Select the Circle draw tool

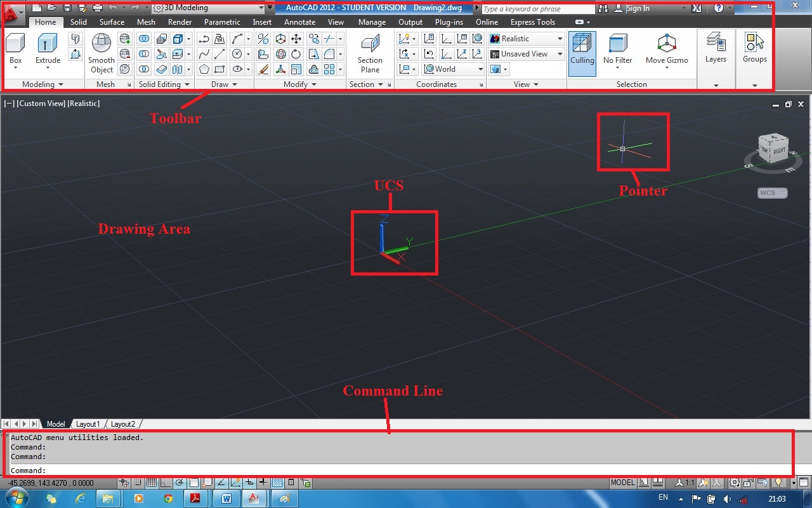tap(237, 54)
